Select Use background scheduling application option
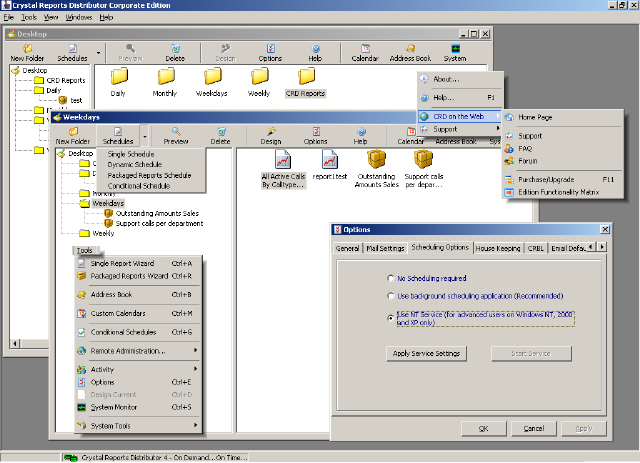 click(x=391, y=296)
